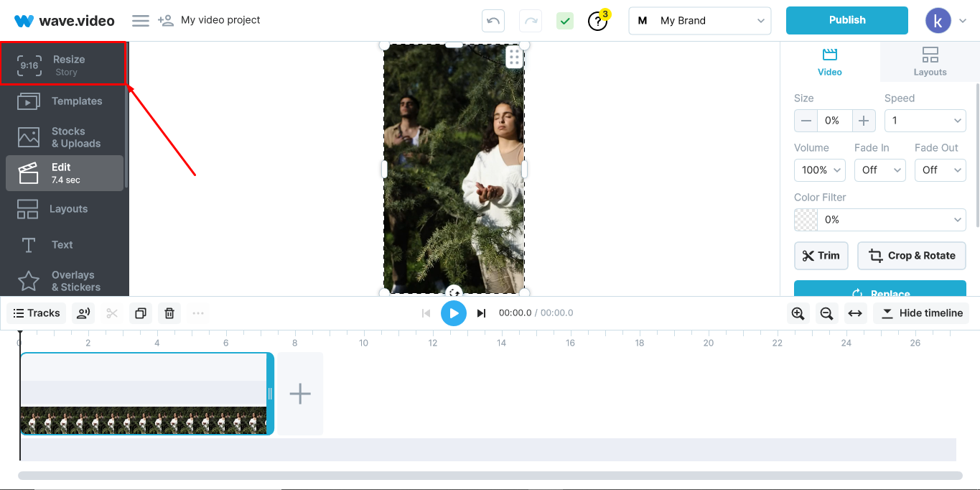
Task: Click the duplicate clip icon
Action: tap(141, 313)
